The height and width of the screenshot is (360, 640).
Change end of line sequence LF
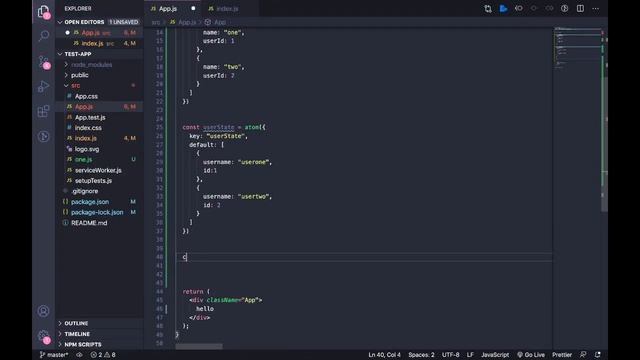pyautogui.click(x=470, y=355)
